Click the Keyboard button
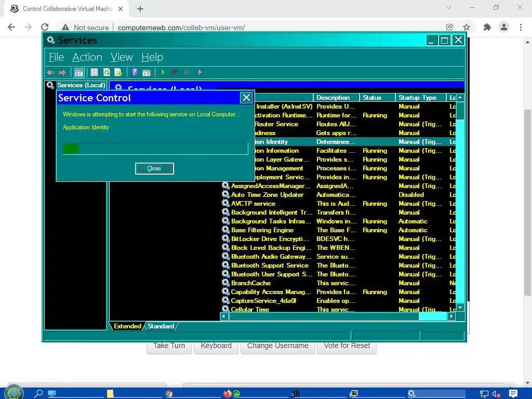Viewport: 532px width, 399px height. click(216, 346)
